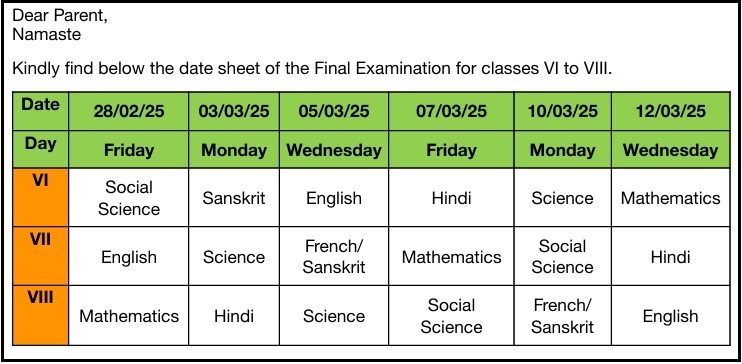Select the 03/03/25 date header cell
The width and height of the screenshot is (742, 364).
[234, 111]
